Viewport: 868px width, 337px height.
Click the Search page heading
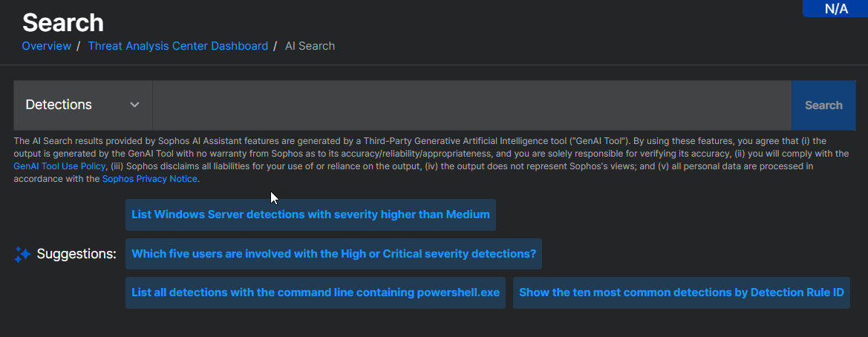pos(63,22)
